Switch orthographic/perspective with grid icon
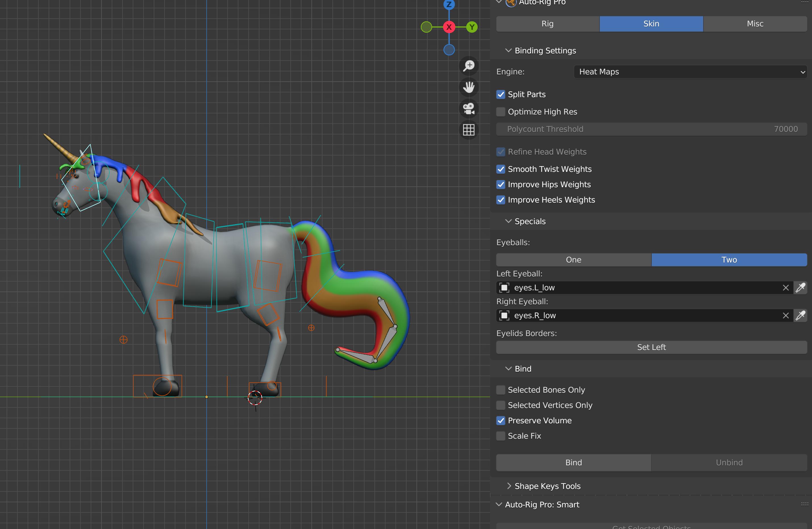 pos(469,130)
